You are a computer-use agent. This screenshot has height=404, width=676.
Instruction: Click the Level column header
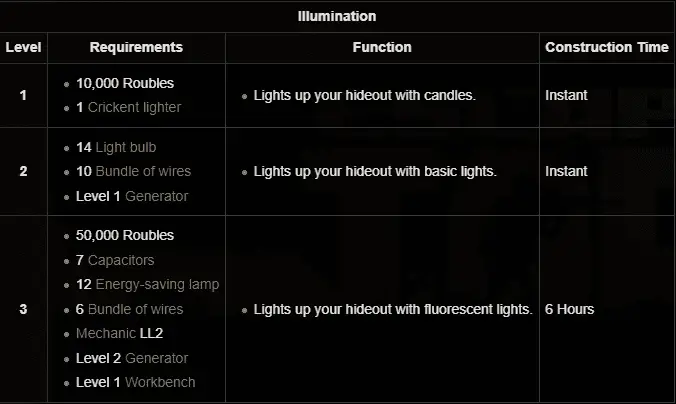[23, 47]
